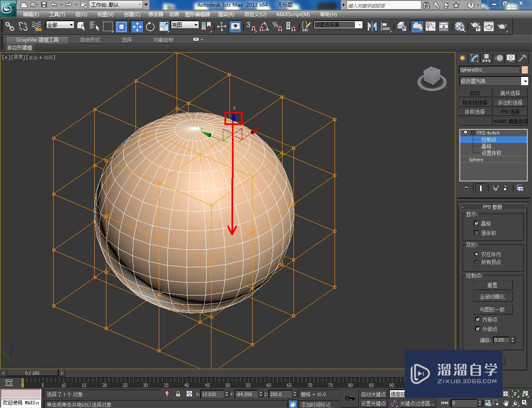This screenshot has width=532, height=408.
Task: Select the Sphere base object in stack
Action: 476,160
